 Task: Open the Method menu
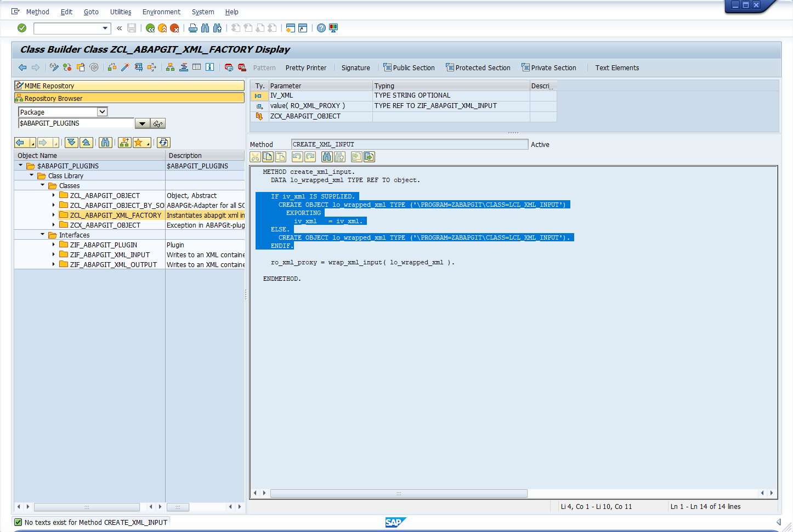click(x=37, y=12)
